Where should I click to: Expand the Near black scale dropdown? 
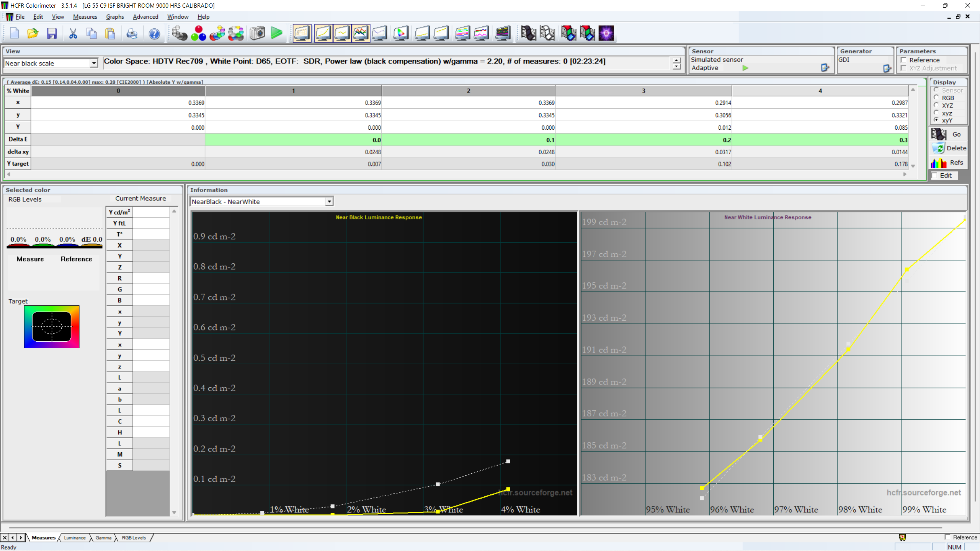(94, 64)
